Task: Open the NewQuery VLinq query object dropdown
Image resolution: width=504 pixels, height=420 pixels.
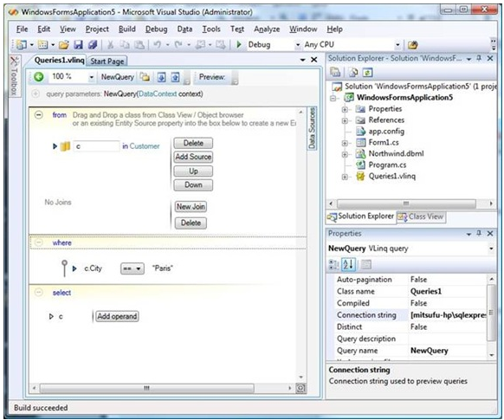Action: [491, 249]
